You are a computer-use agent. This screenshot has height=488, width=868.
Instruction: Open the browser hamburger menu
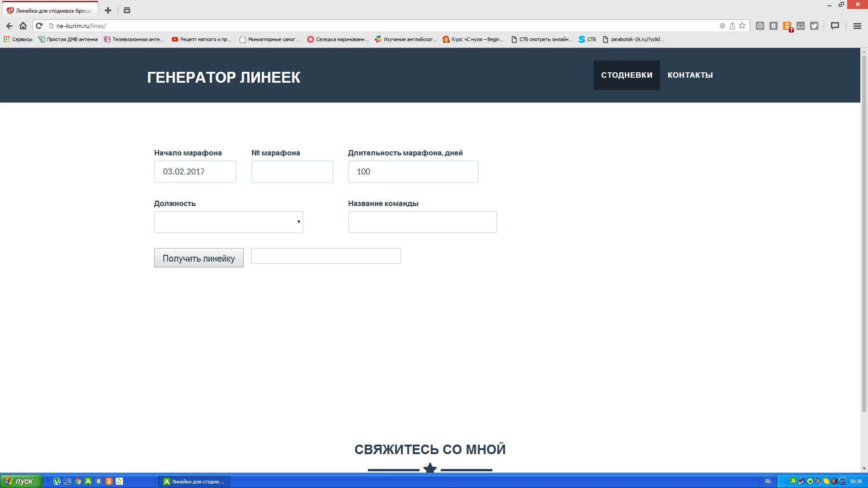857,26
